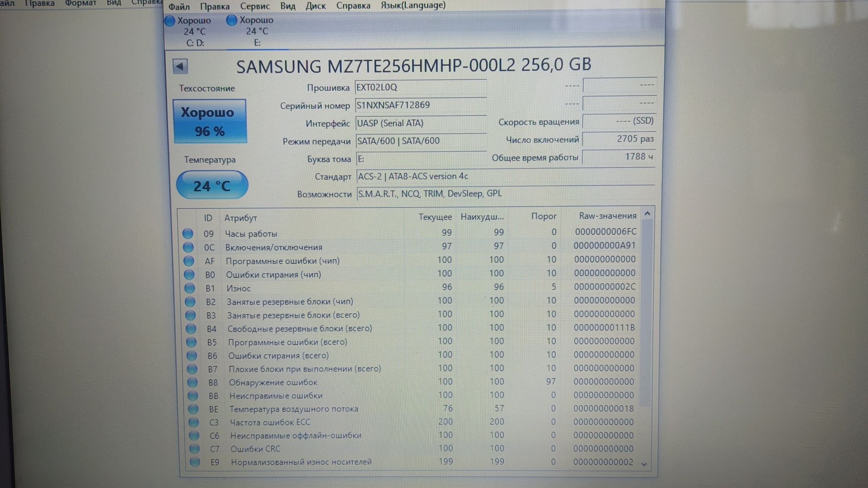Open the Вид menu in CrystalDiskInfo
The width and height of the screenshot is (868, 488).
point(288,6)
